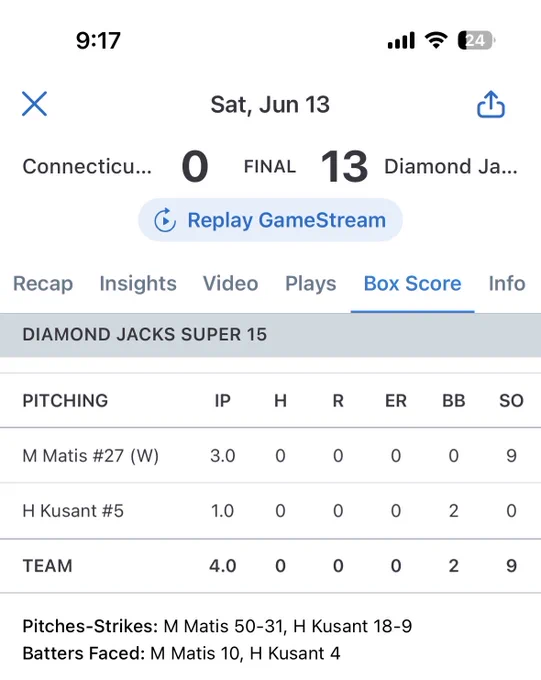The width and height of the screenshot is (541, 680).
Task: Open Replay GameStream
Action: pos(270,220)
